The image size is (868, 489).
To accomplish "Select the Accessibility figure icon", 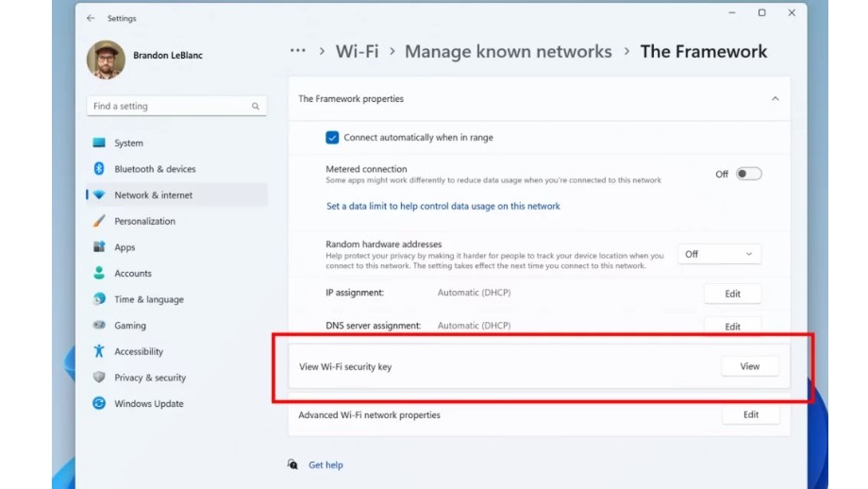I will click(99, 351).
